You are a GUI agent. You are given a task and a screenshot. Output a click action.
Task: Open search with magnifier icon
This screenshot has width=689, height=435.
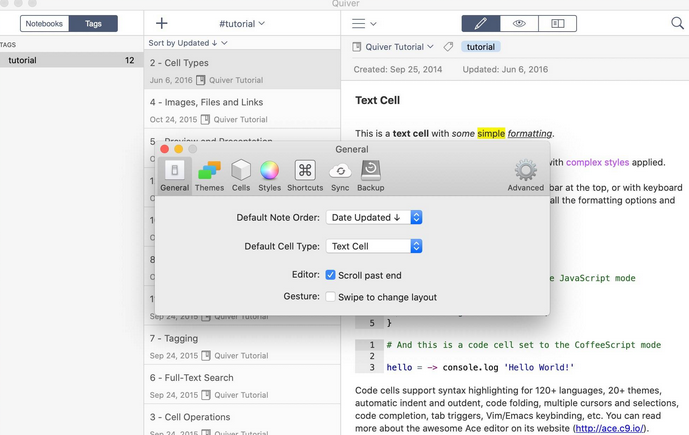click(x=677, y=23)
